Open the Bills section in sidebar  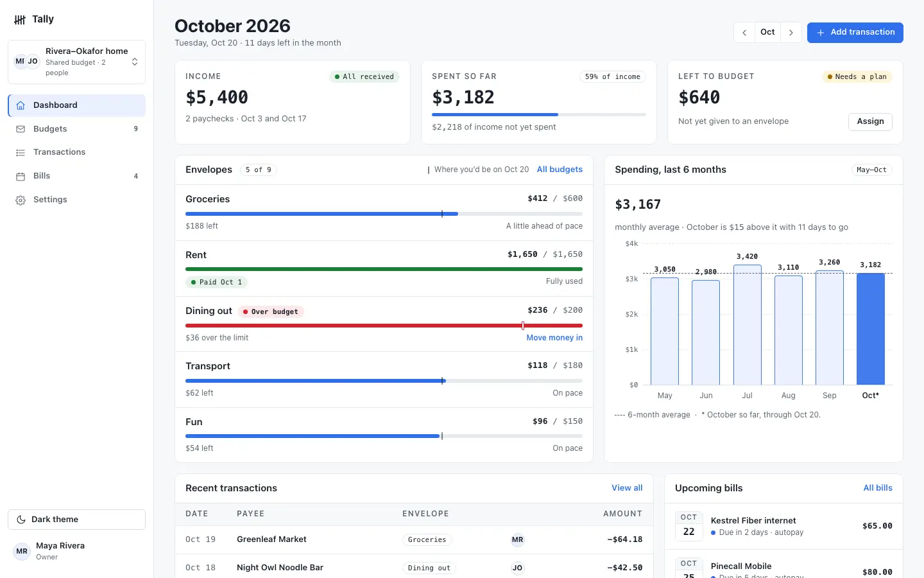tap(76, 176)
